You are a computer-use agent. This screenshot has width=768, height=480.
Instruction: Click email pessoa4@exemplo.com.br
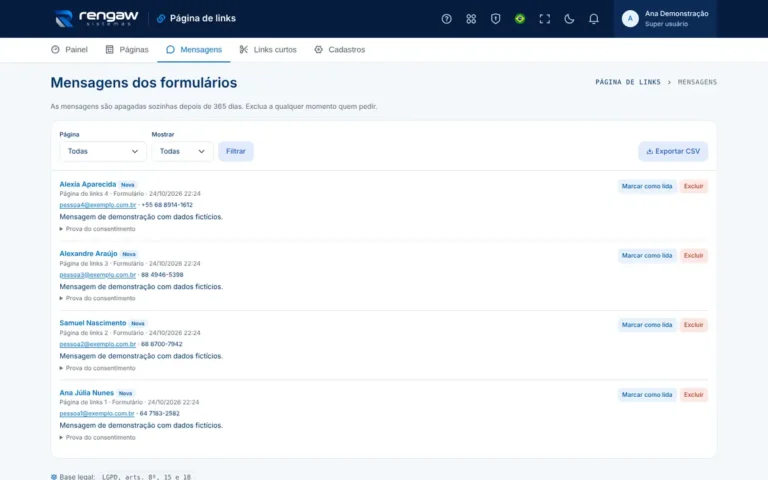[x=97, y=205]
